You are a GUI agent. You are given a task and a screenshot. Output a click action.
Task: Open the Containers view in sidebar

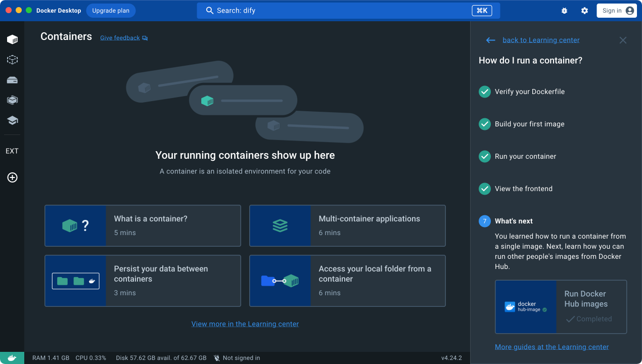pyautogui.click(x=12, y=39)
